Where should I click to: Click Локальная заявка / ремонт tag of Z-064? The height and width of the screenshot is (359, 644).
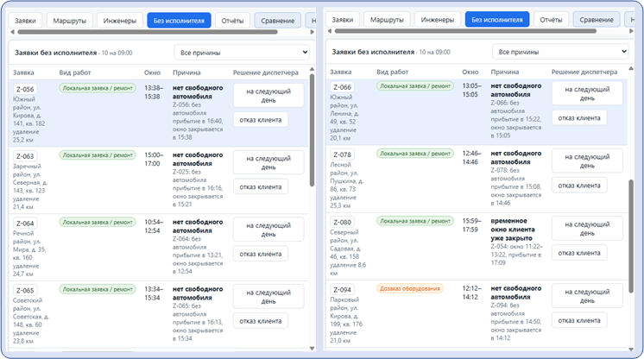(98, 223)
